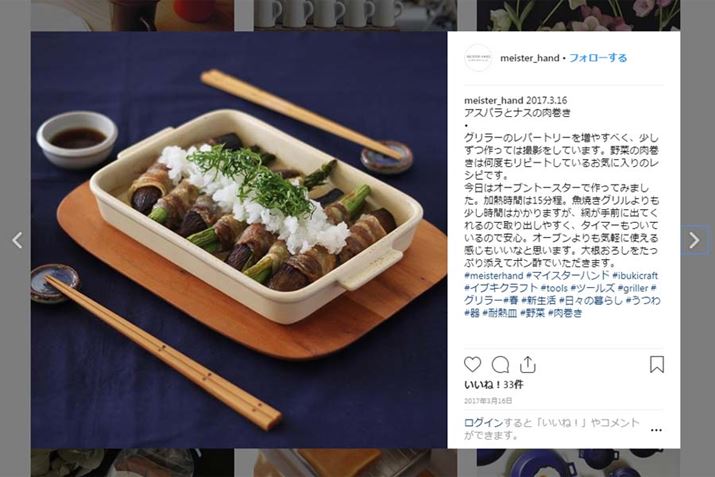
Task: Like the post with the heart icon
Action: (x=472, y=364)
